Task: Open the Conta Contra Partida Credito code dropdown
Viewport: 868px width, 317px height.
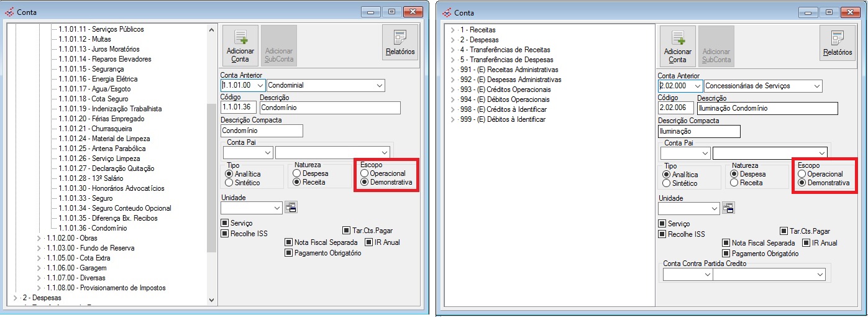Action: click(706, 274)
